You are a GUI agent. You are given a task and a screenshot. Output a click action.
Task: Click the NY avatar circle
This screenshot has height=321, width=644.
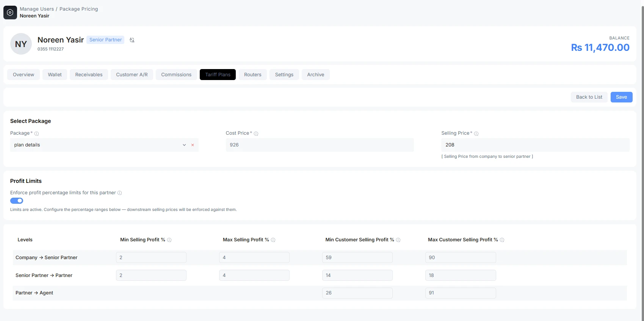tap(21, 44)
